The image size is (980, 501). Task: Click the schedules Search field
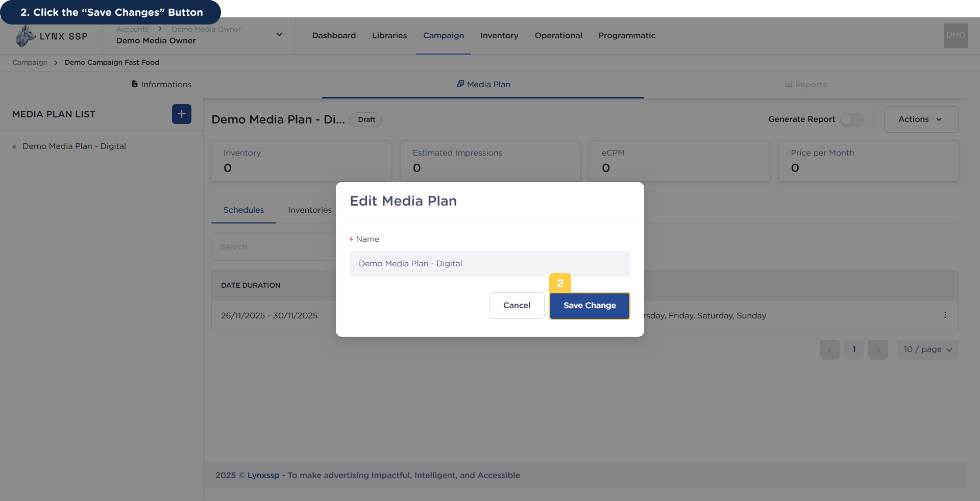274,247
